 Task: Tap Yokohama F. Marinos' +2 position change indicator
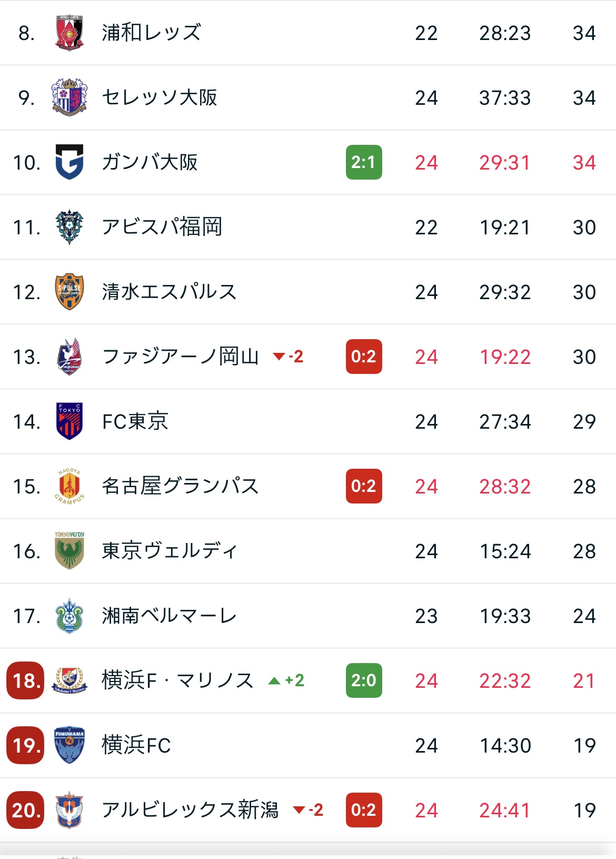[x=286, y=680]
